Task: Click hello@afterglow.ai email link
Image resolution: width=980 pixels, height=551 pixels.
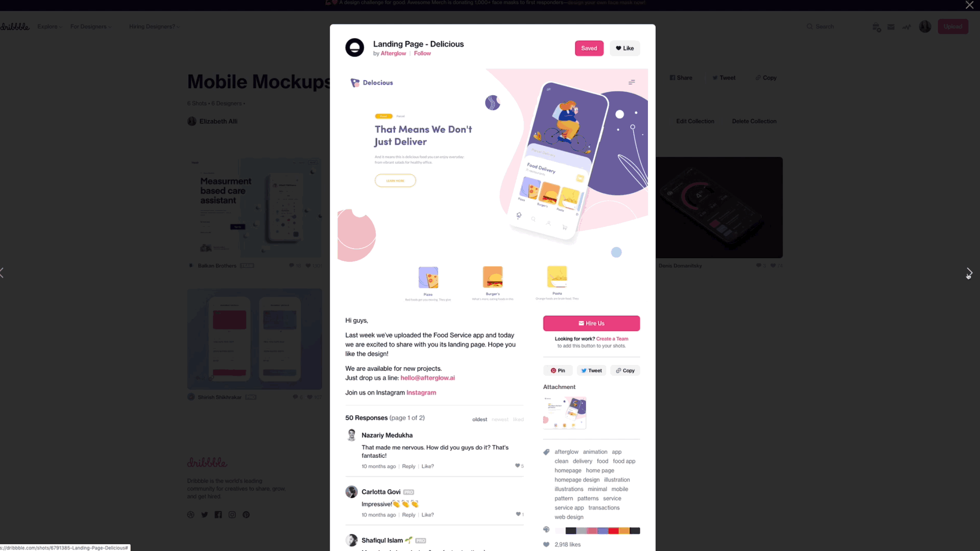Action: tap(428, 377)
